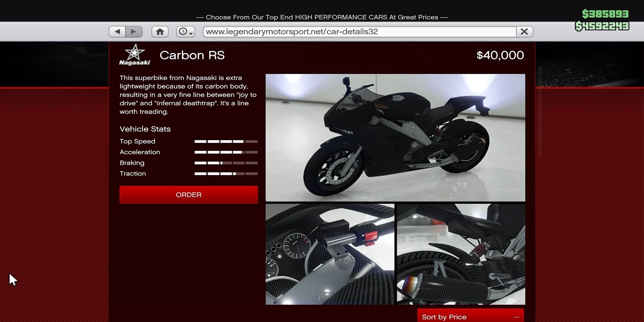Expand the Sort by Price dropdown

coord(470,317)
